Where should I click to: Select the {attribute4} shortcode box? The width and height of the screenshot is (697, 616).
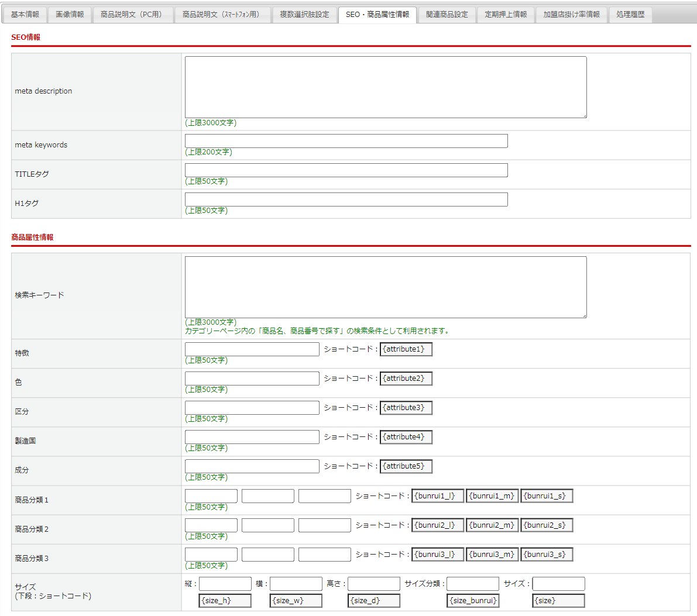pyautogui.click(x=406, y=437)
